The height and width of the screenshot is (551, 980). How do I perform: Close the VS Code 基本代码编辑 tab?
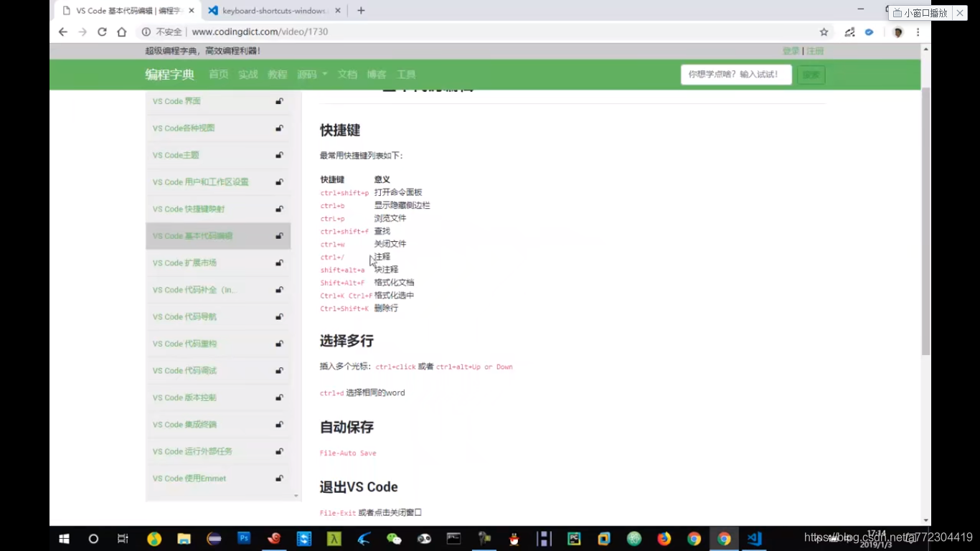click(192, 11)
